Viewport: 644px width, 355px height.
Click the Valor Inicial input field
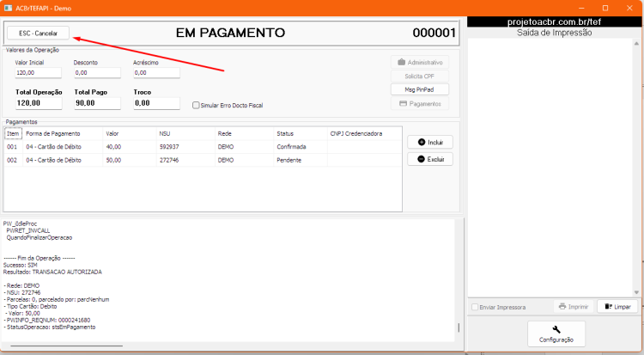38,73
